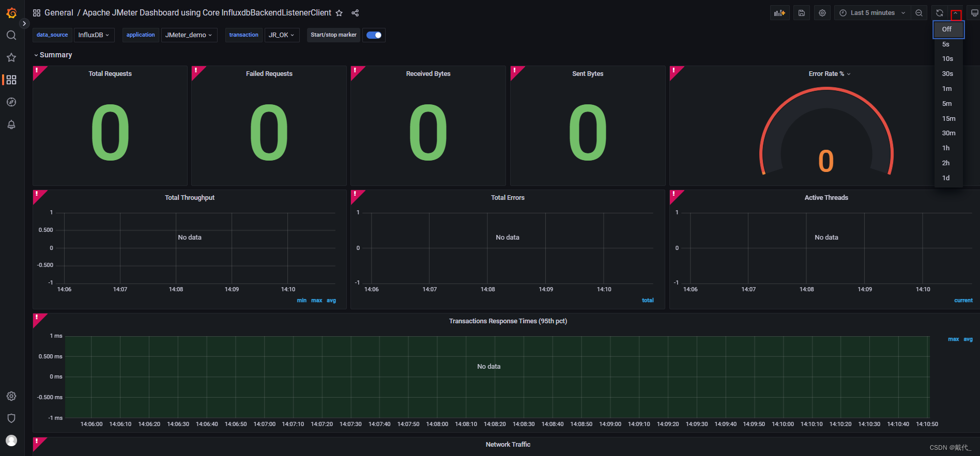Click Transactions Response Times panel title
Image resolution: width=980 pixels, height=456 pixels.
[508, 321]
